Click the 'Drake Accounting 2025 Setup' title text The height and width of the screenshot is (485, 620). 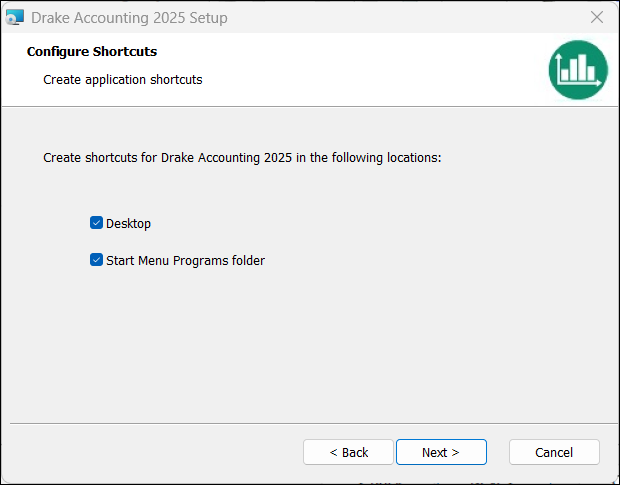(x=129, y=18)
